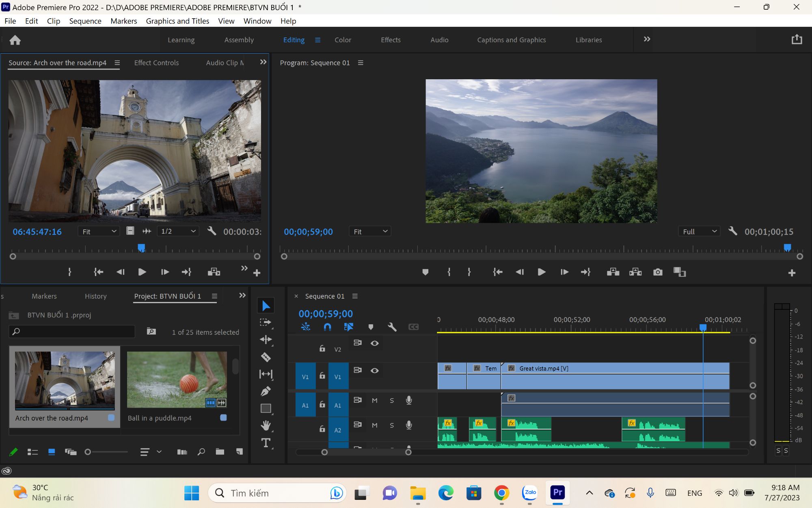
Task: Mute the A1 audio track
Action: tap(374, 400)
